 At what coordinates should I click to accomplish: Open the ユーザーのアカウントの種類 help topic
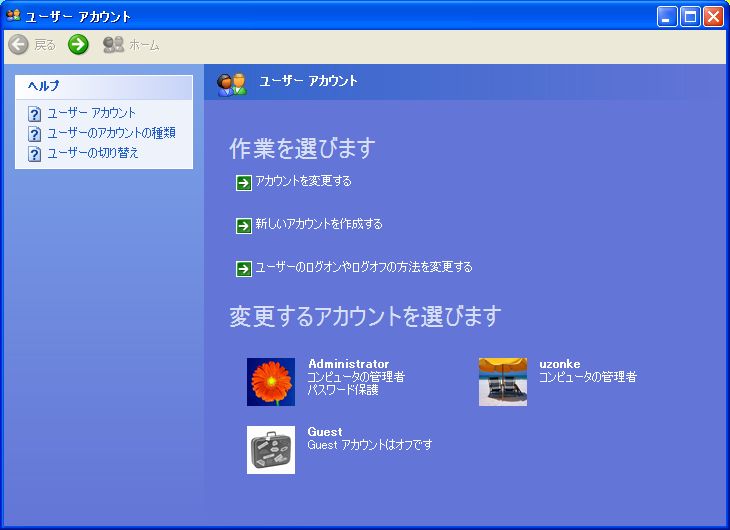[x=112, y=133]
